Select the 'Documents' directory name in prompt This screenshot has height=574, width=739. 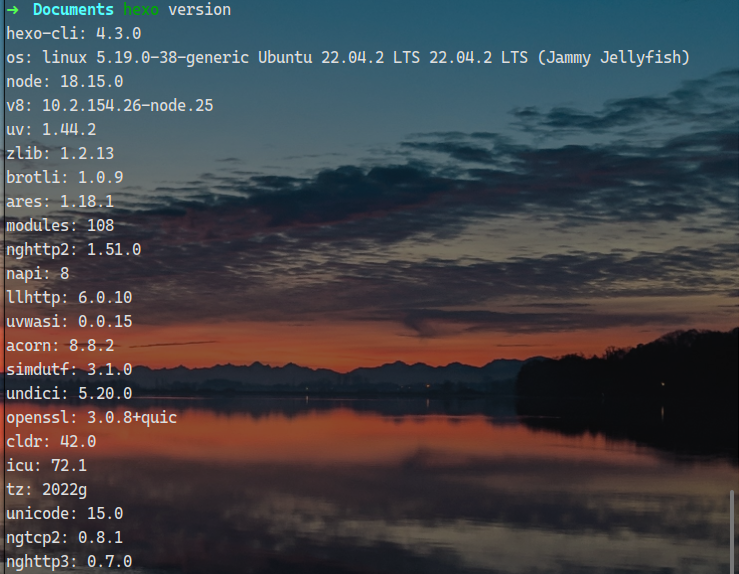pyautogui.click(x=73, y=9)
